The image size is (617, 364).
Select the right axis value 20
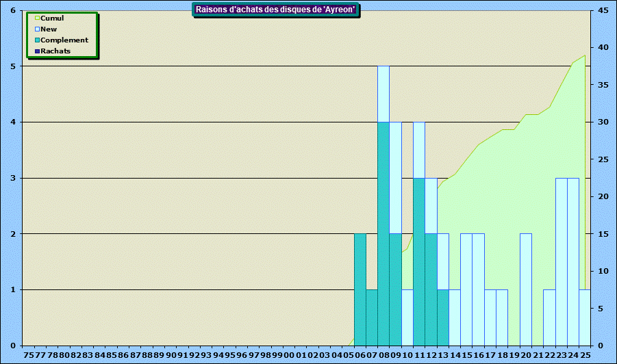[x=603, y=196]
